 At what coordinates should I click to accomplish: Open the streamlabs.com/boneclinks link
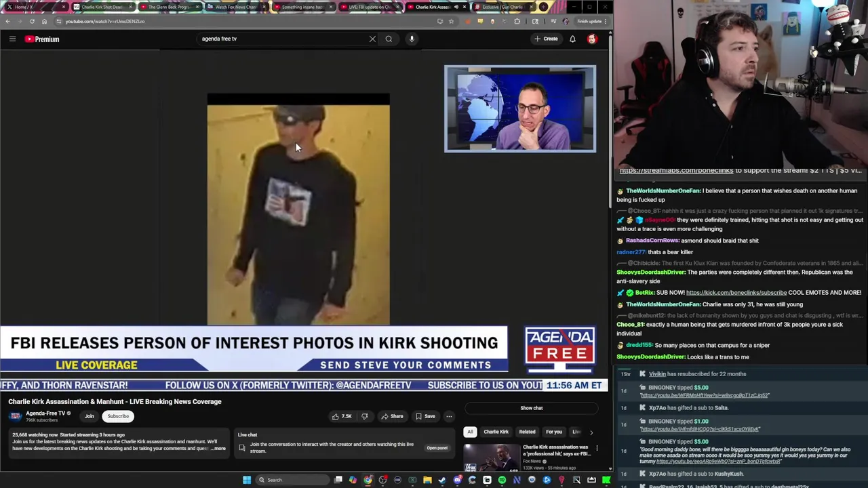click(x=676, y=171)
